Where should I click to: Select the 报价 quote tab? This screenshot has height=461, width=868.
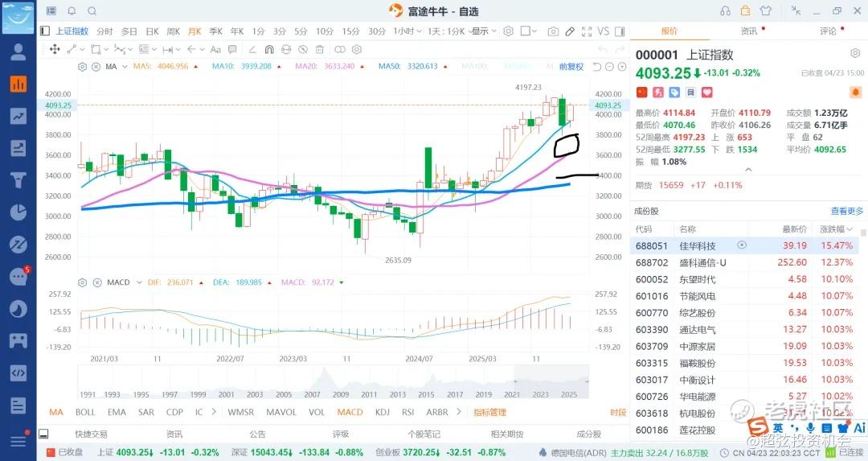669,31
